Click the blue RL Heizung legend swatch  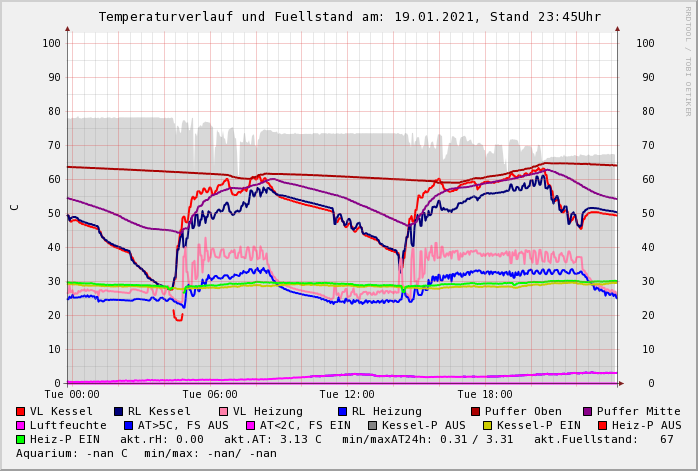click(343, 411)
